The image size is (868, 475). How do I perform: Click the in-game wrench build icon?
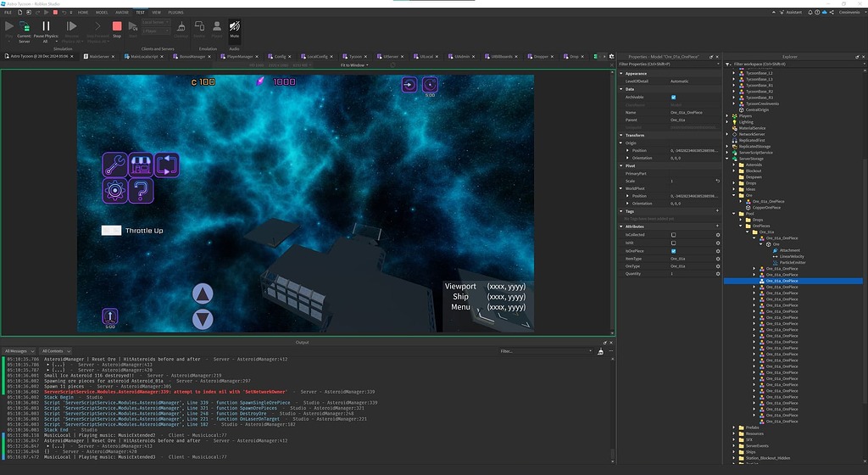[x=114, y=165]
